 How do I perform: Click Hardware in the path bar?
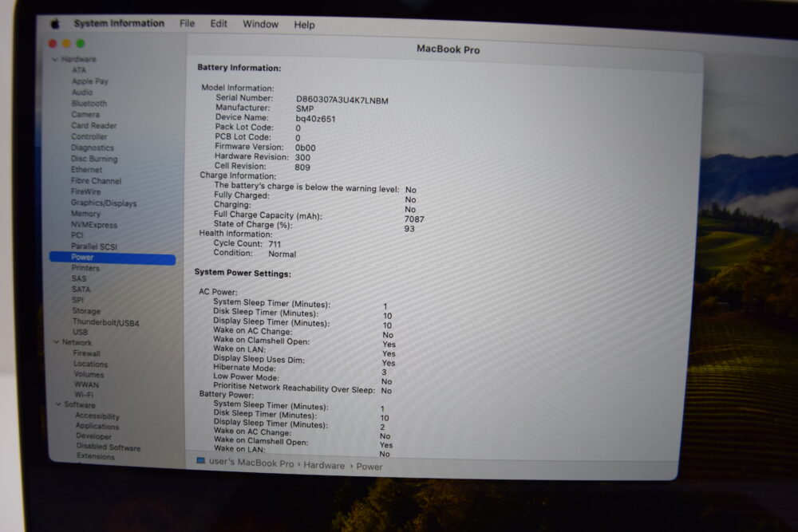pyautogui.click(x=324, y=465)
